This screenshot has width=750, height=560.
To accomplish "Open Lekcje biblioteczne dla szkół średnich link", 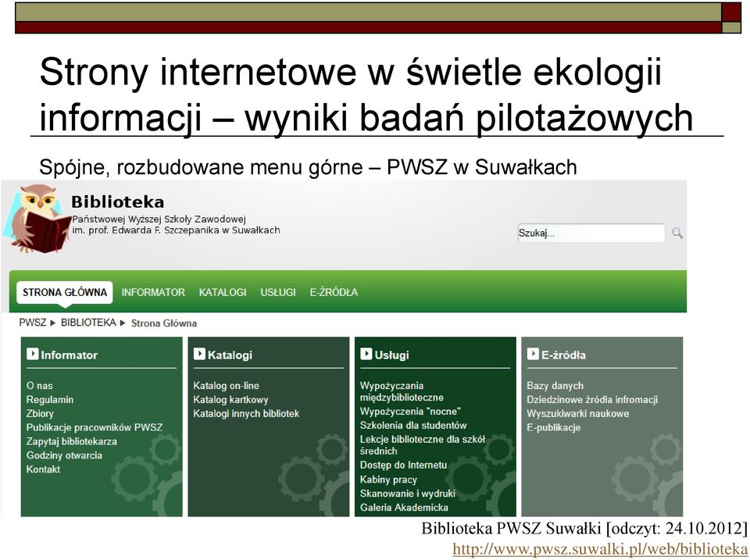I will [x=423, y=445].
